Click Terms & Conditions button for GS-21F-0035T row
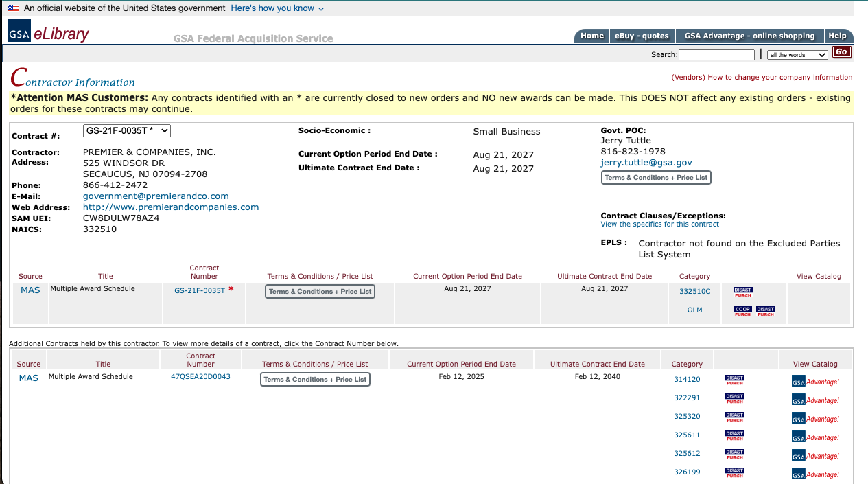Viewport: 868px width, 484px height. pos(320,292)
